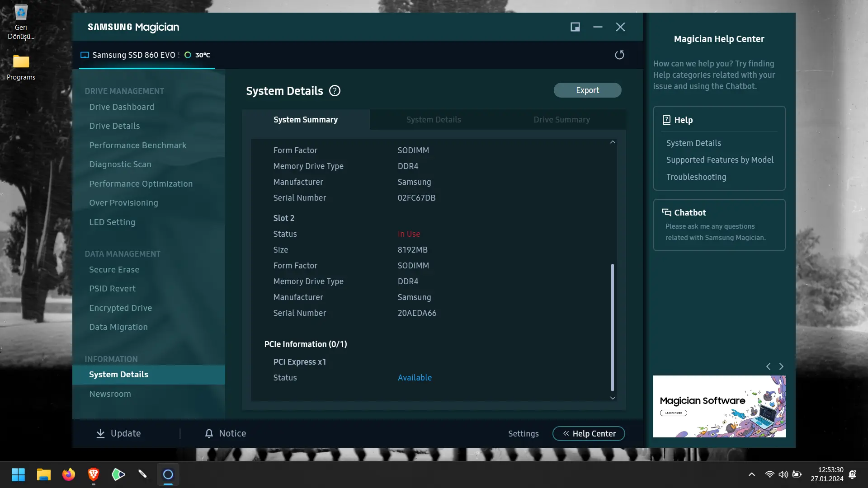Click the volume icon in system tray
Viewport: 868px width, 488px height.
tap(783, 474)
